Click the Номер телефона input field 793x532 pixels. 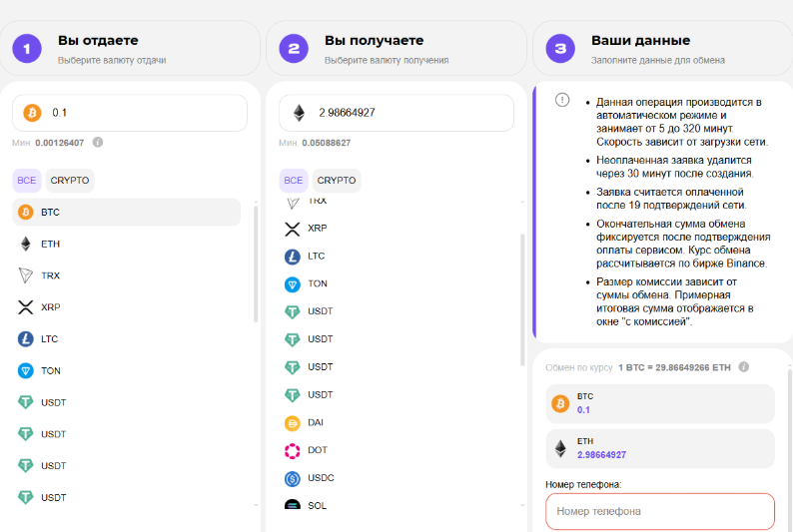click(x=660, y=511)
